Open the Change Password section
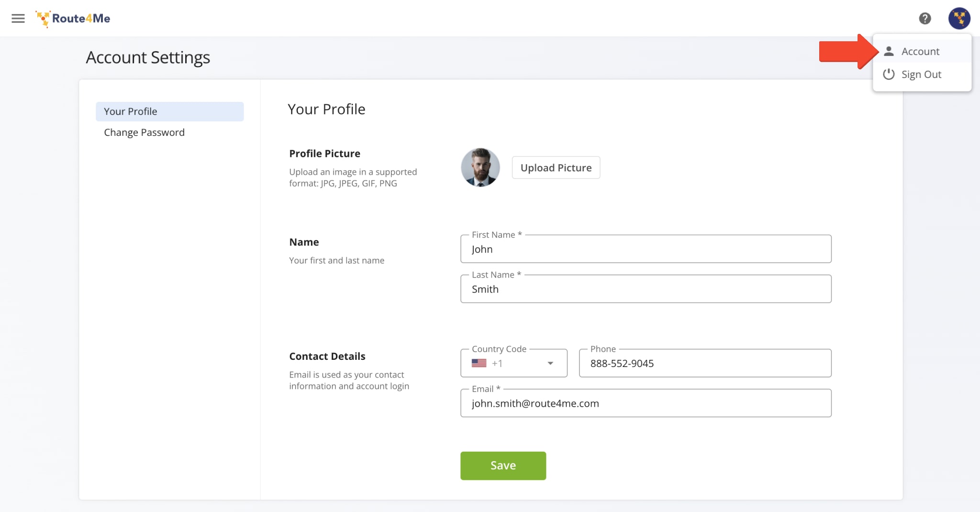The height and width of the screenshot is (512, 980). pos(144,133)
